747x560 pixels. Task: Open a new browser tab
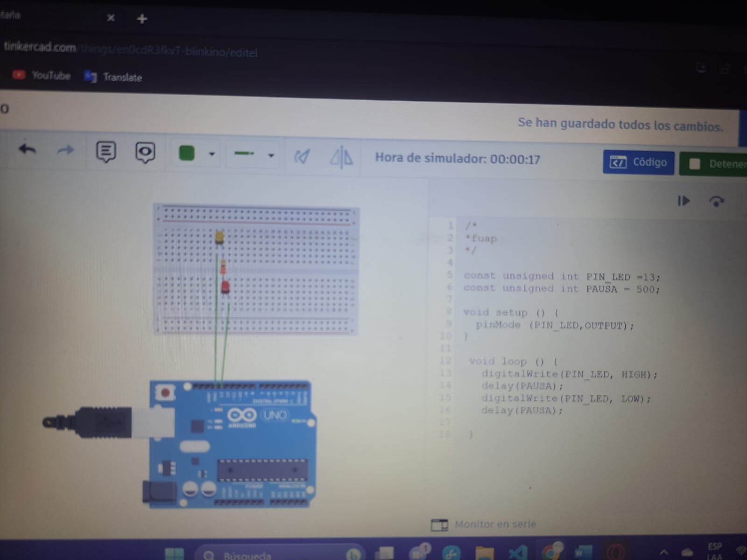pyautogui.click(x=142, y=19)
